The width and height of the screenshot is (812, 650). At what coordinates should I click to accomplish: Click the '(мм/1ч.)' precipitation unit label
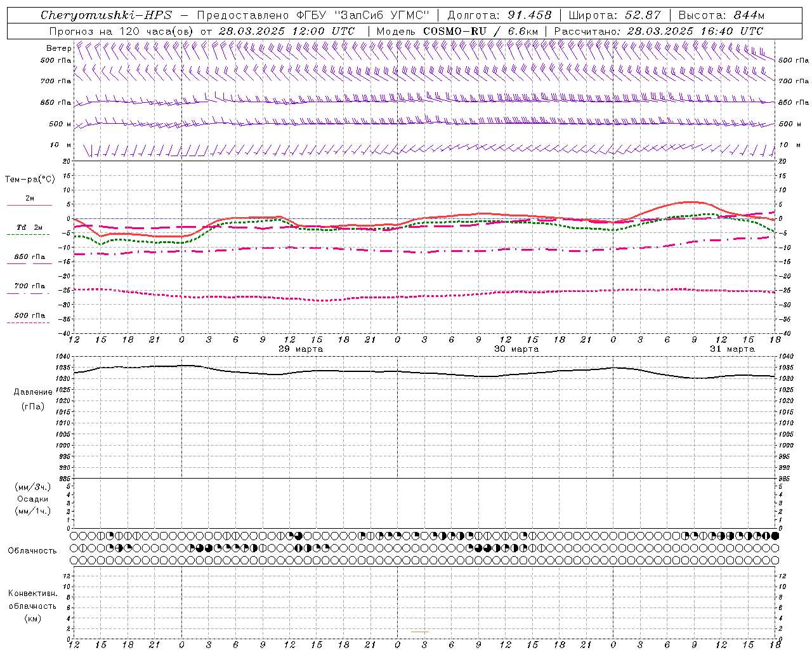pos(33,511)
